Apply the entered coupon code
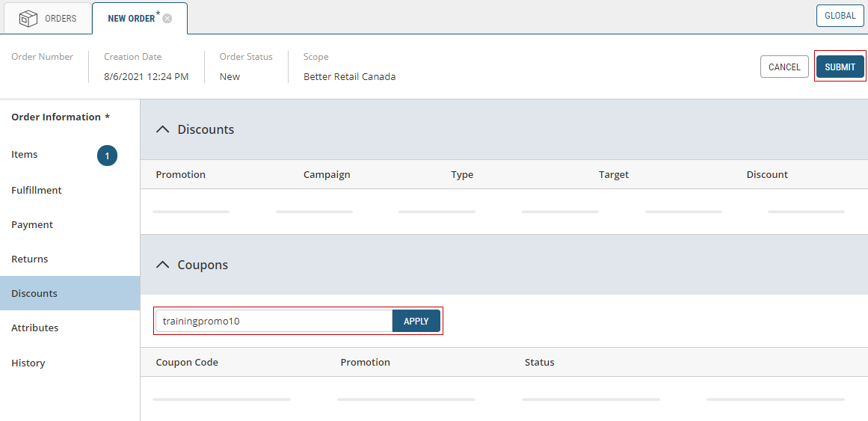Viewport: 868px width, 421px height. click(416, 321)
